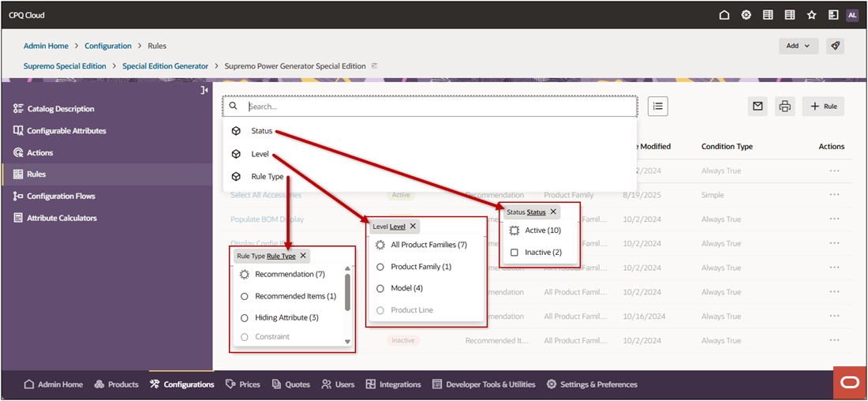The image size is (868, 401).
Task: Click the Status underlined chip link
Action: [536, 212]
